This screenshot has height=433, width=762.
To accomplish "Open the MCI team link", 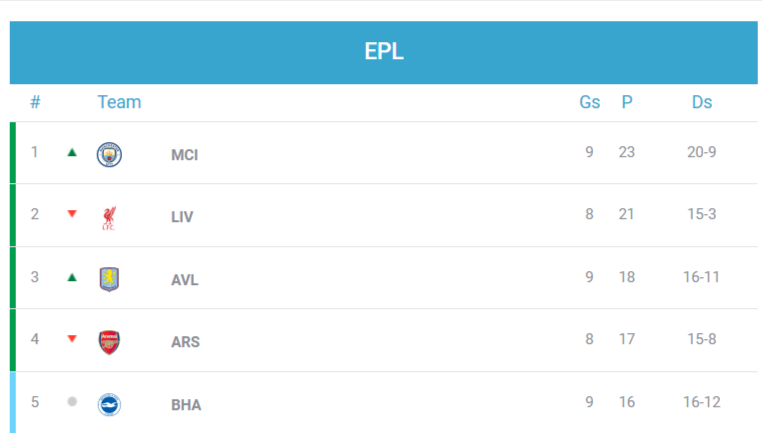I will [185, 155].
